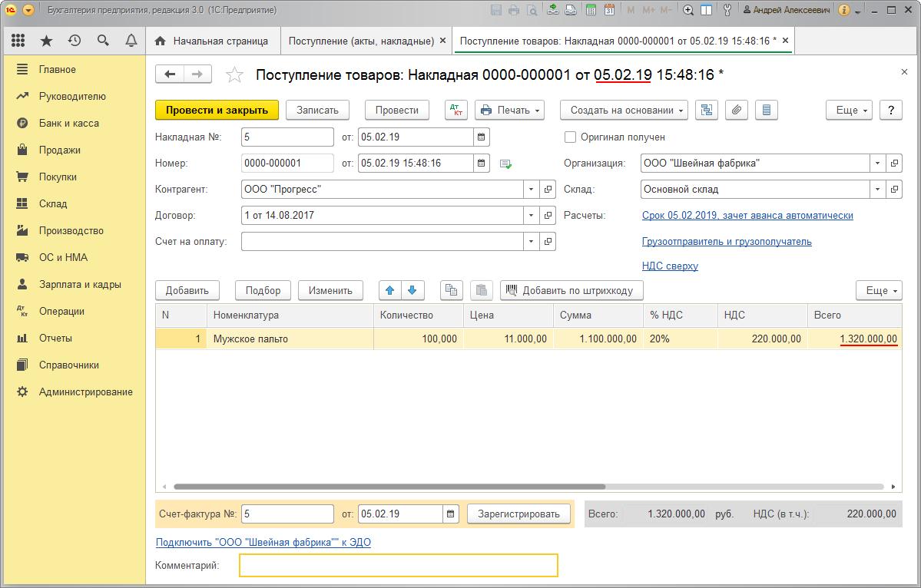Open Администрирование section
This screenshot has width=921, height=588.
pos(86,391)
